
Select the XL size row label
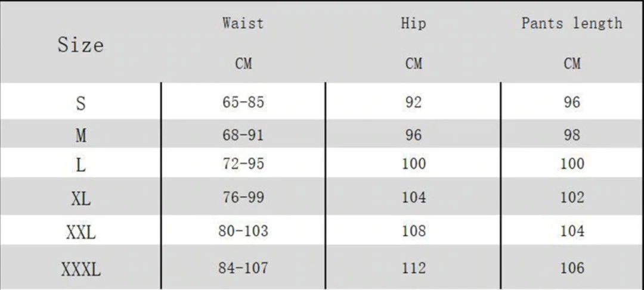coord(80,198)
